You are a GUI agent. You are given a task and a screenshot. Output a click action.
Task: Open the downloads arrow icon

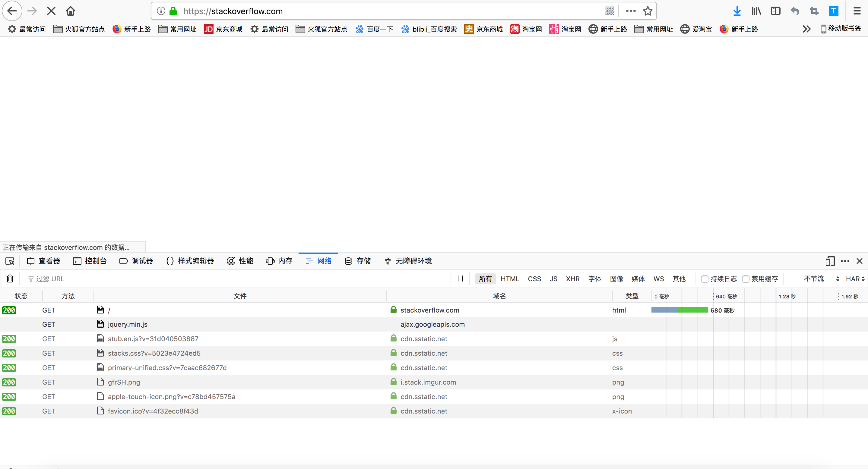737,11
